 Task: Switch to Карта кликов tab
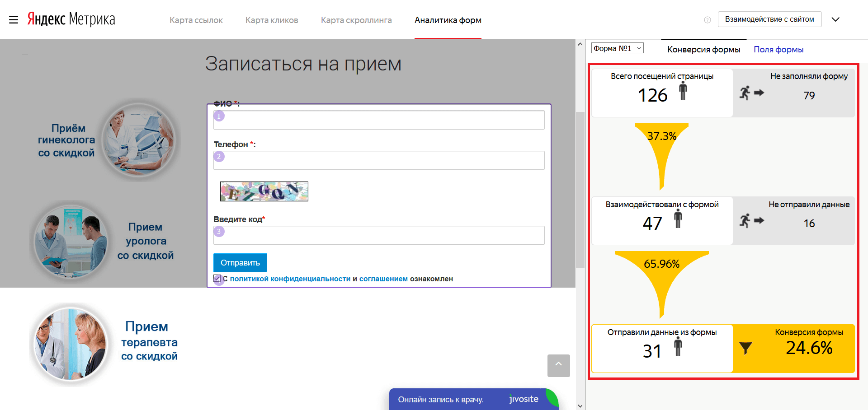(272, 20)
